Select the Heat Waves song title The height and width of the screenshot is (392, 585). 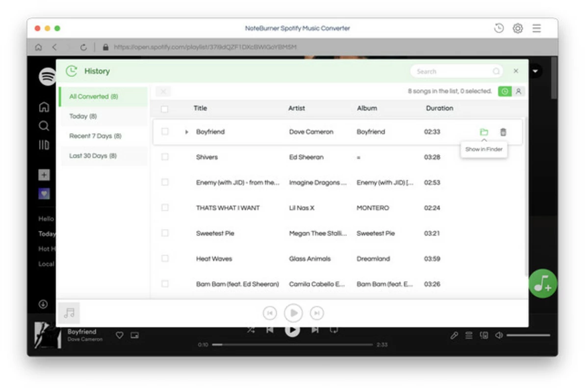(x=214, y=258)
